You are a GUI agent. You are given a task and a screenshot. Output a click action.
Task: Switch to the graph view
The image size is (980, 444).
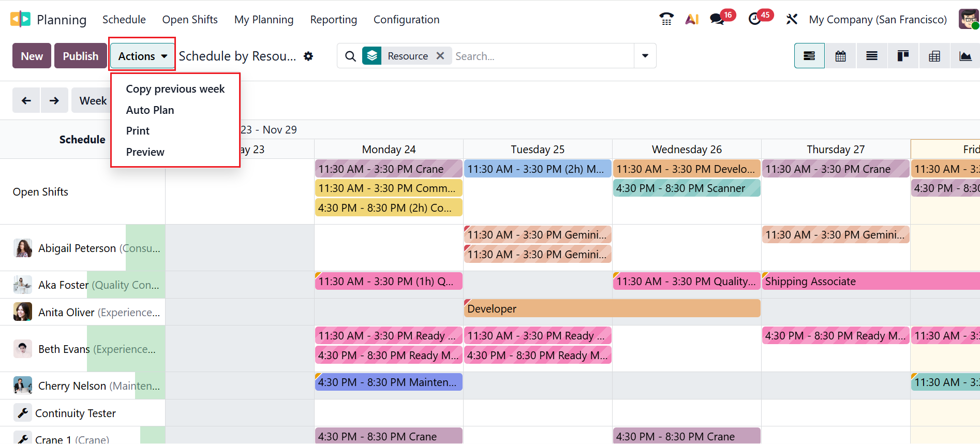point(965,56)
